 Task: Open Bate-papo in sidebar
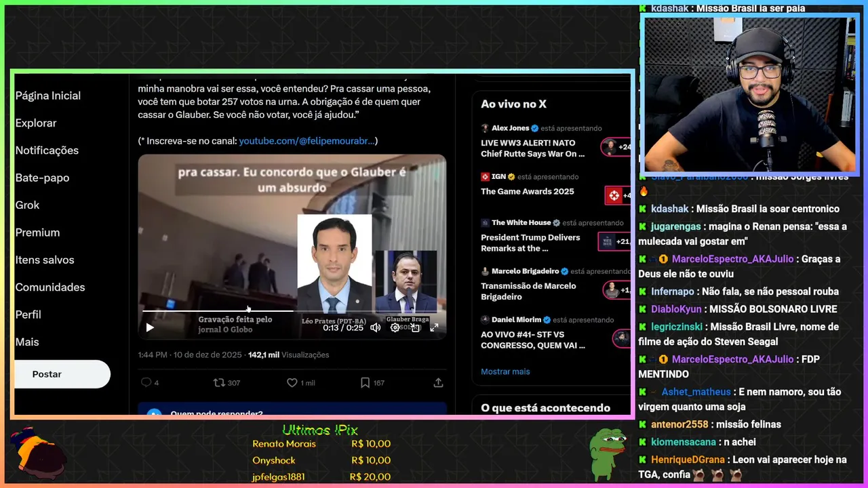point(42,178)
